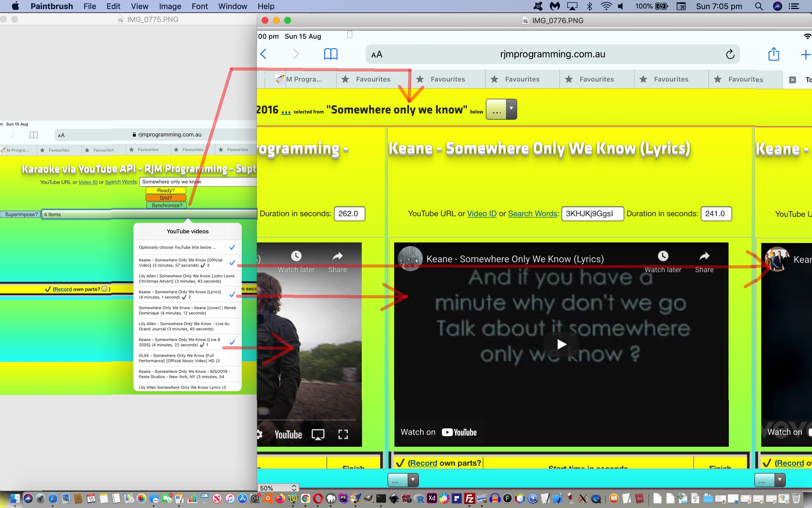Open Paintbrush app icon in dock

[356, 499]
